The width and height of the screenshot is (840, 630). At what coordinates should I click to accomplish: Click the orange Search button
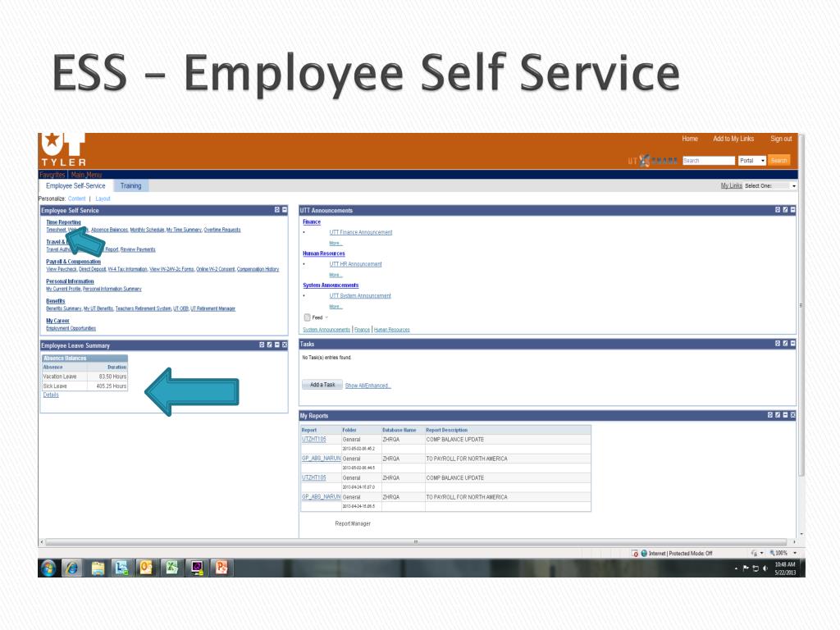click(779, 160)
